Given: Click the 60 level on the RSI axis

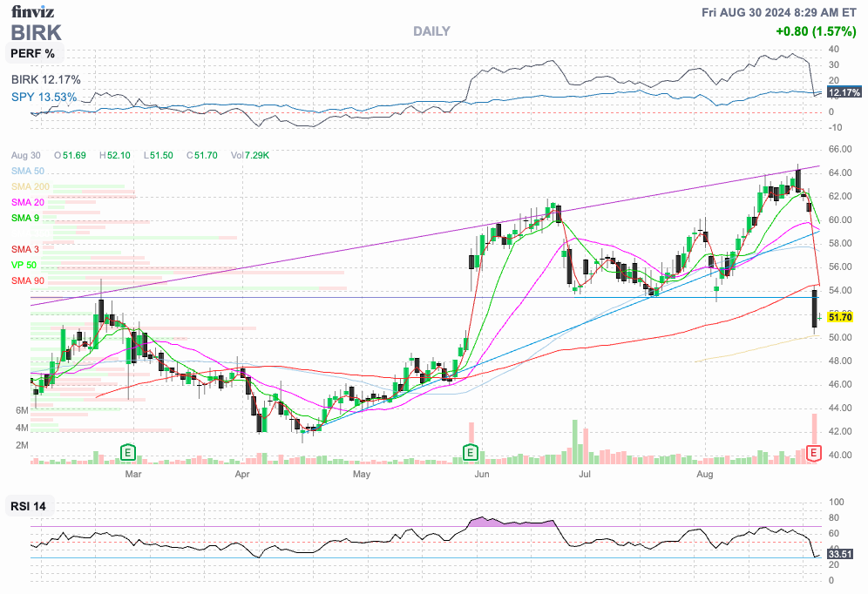Looking at the screenshot, I should [x=834, y=534].
